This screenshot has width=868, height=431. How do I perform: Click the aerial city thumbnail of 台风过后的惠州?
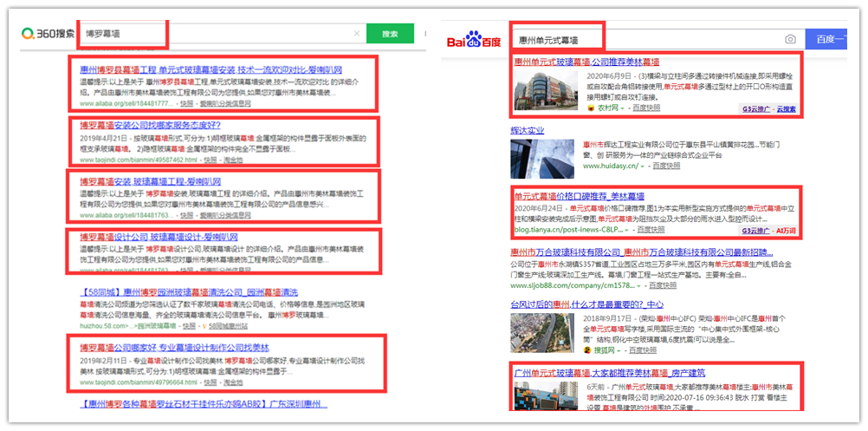(542, 333)
